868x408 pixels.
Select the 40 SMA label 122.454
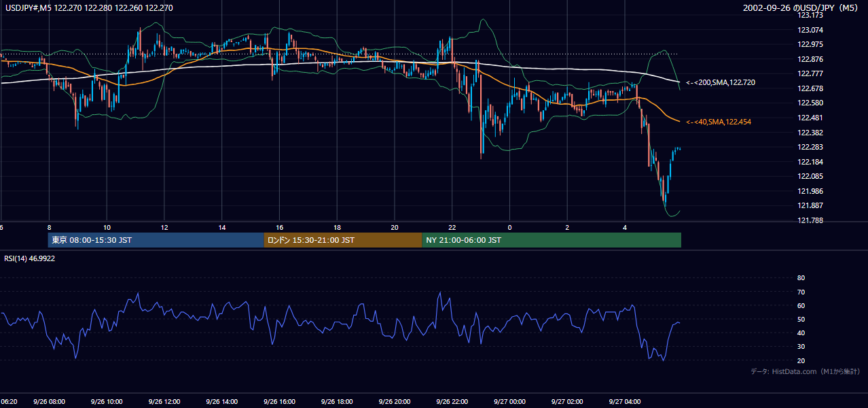tap(719, 122)
